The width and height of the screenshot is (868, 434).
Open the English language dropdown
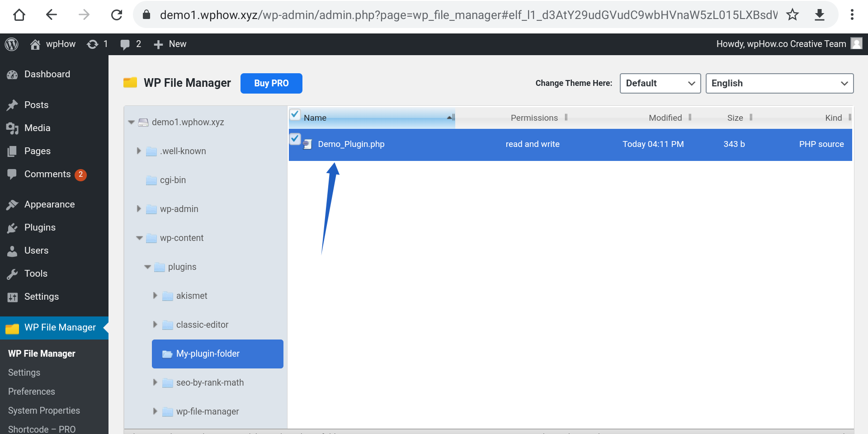(x=779, y=83)
